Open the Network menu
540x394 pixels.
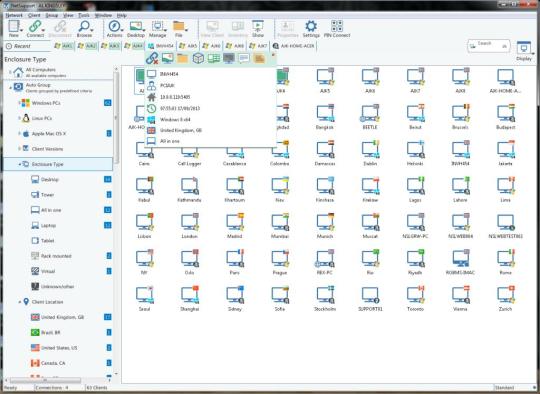click(x=14, y=15)
